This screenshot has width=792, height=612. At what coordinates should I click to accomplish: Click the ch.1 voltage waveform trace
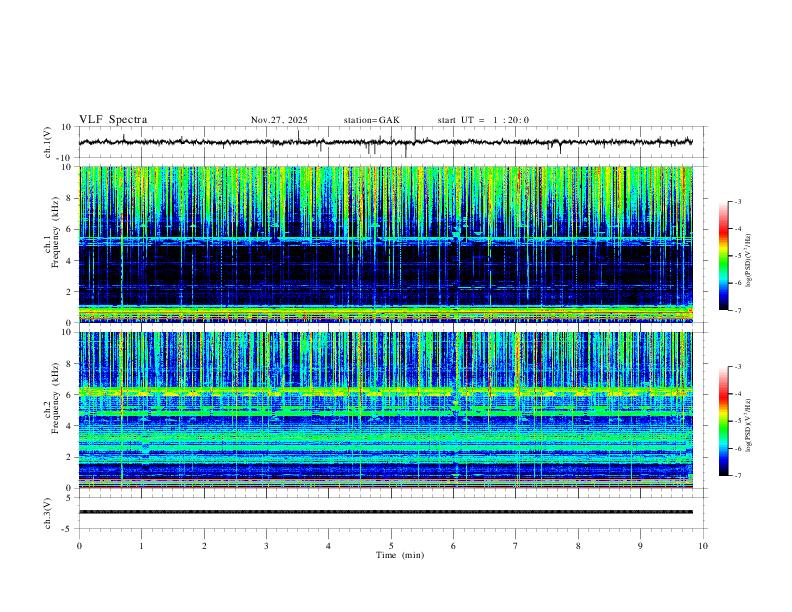(x=386, y=142)
